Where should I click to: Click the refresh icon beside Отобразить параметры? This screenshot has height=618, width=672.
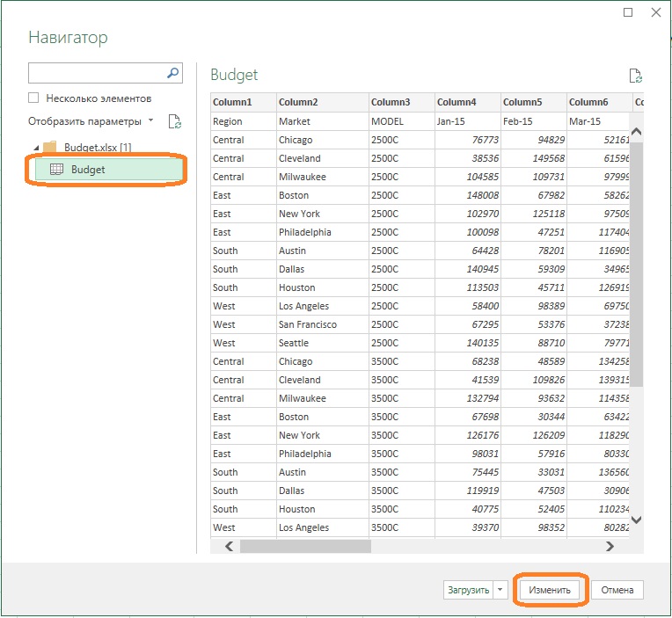click(174, 121)
